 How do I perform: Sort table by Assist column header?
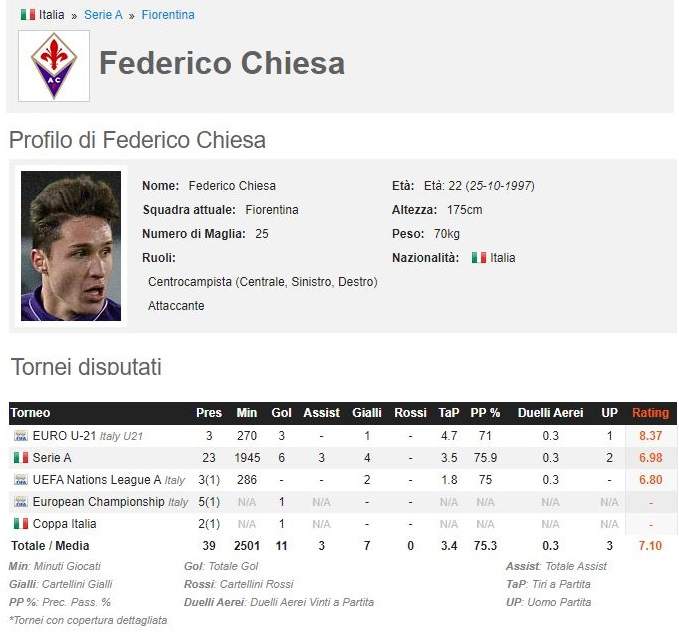point(321,413)
